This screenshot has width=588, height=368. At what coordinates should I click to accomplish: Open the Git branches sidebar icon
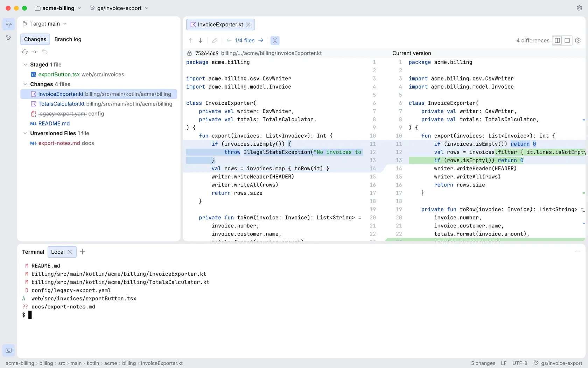click(9, 38)
